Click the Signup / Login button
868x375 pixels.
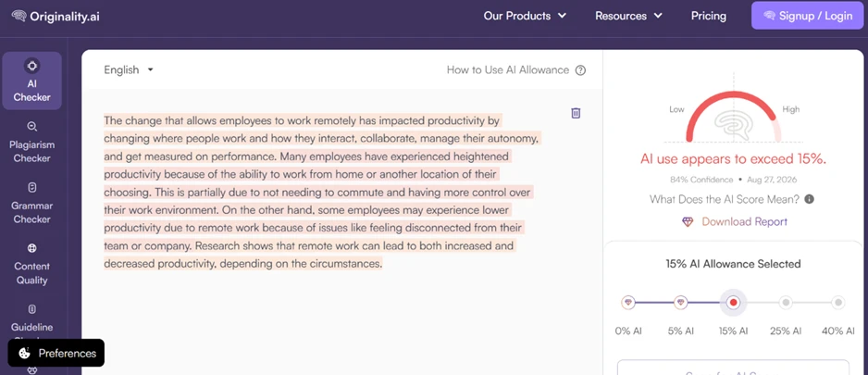tap(808, 16)
